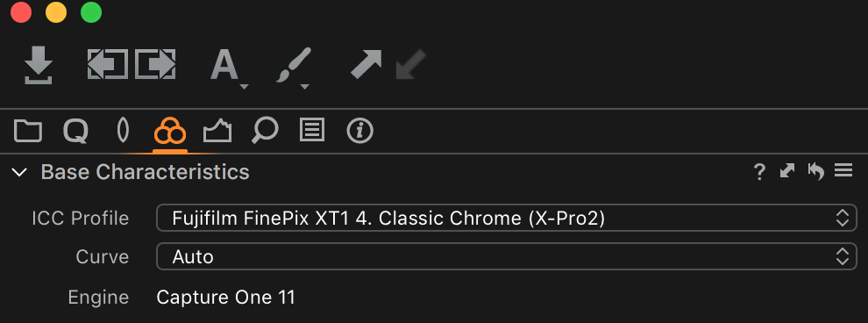Viewport: 868px width, 323px height.
Task: Open the ICC Profile dropdown
Action: click(x=507, y=219)
